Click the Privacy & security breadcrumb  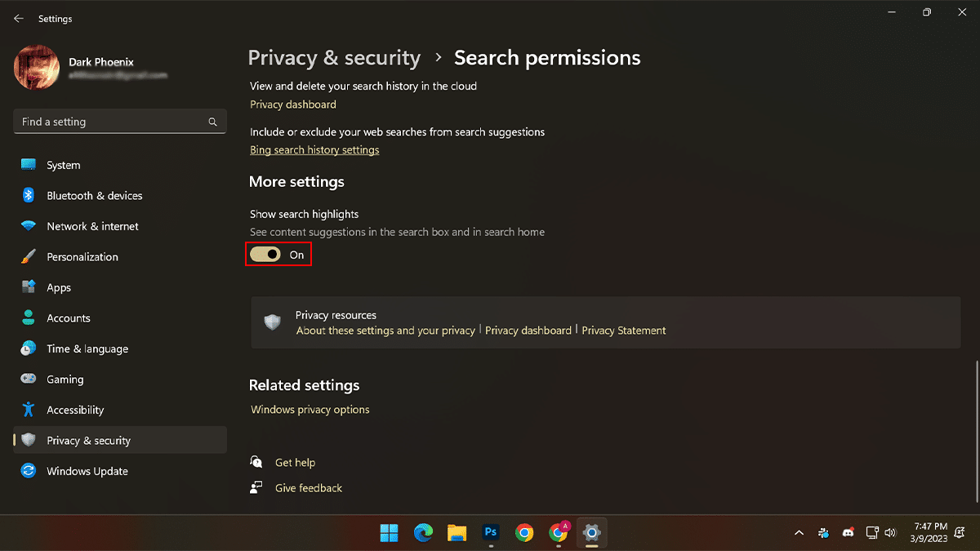(334, 58)
